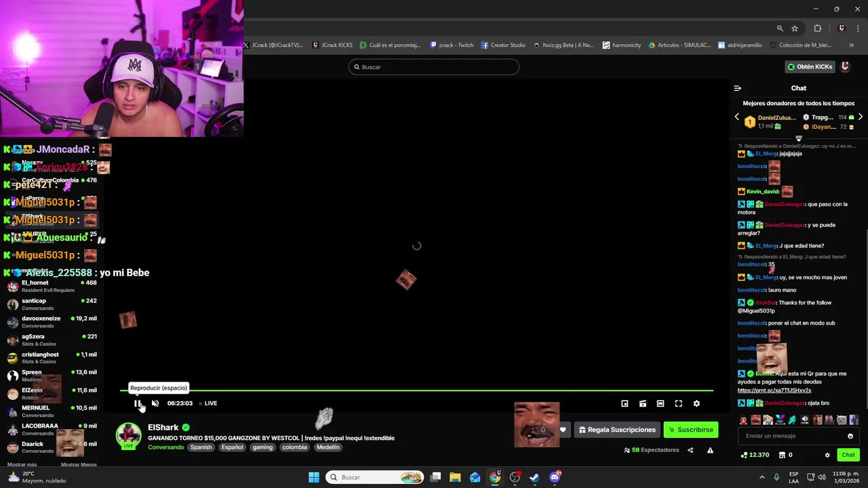868x488 pixels.
Task: Open the jcrack - Twitch bookmark
Action: (x=452, y=45)
